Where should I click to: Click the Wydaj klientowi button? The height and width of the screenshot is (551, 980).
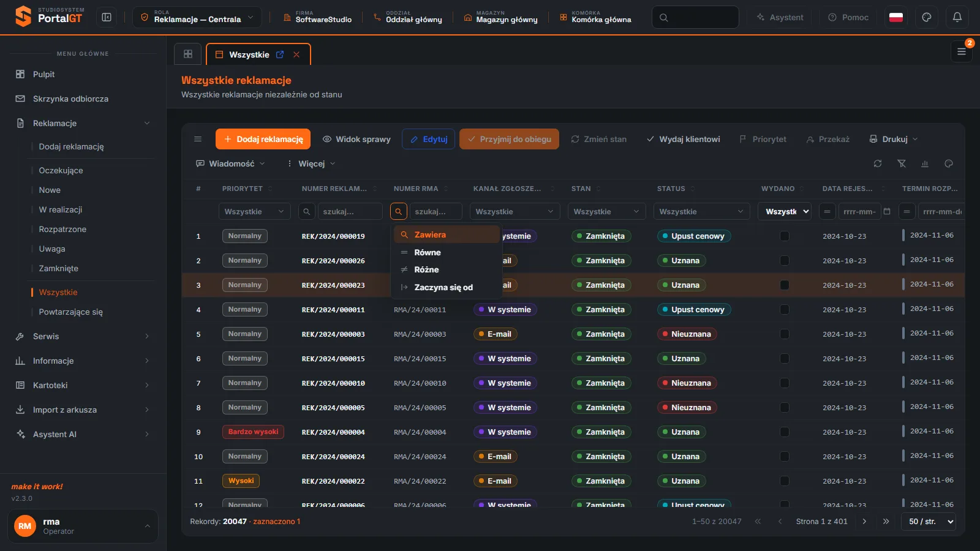(x=684, y=139)
